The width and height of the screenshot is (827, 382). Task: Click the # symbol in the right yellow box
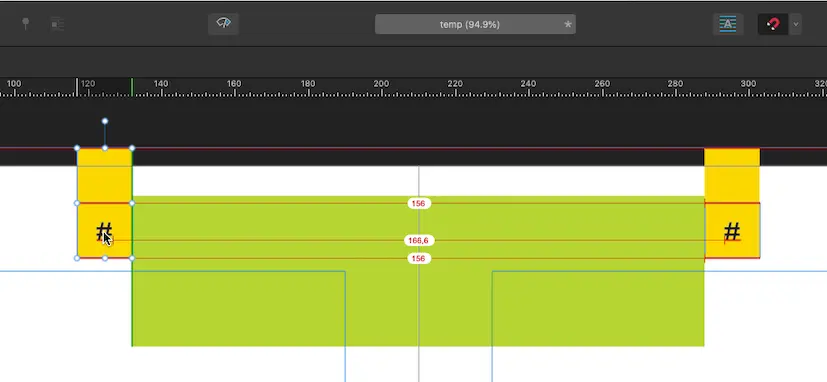(x=732, y=232)
